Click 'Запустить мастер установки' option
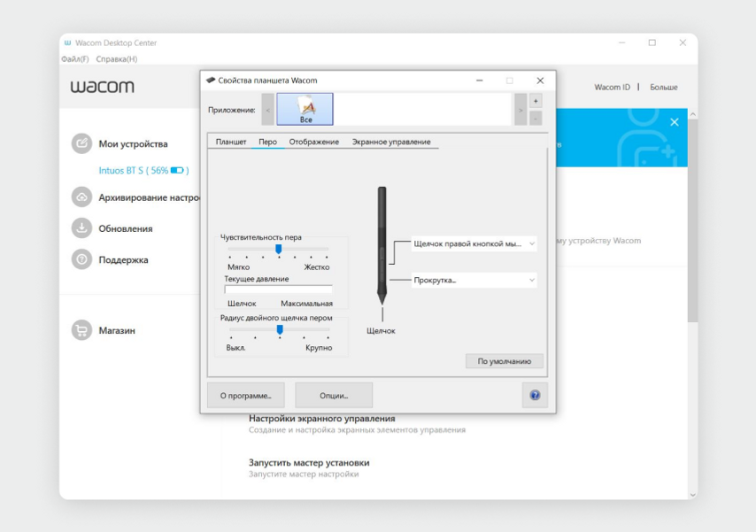The width and height of the screenshot is (756, 532). [309, 463]
